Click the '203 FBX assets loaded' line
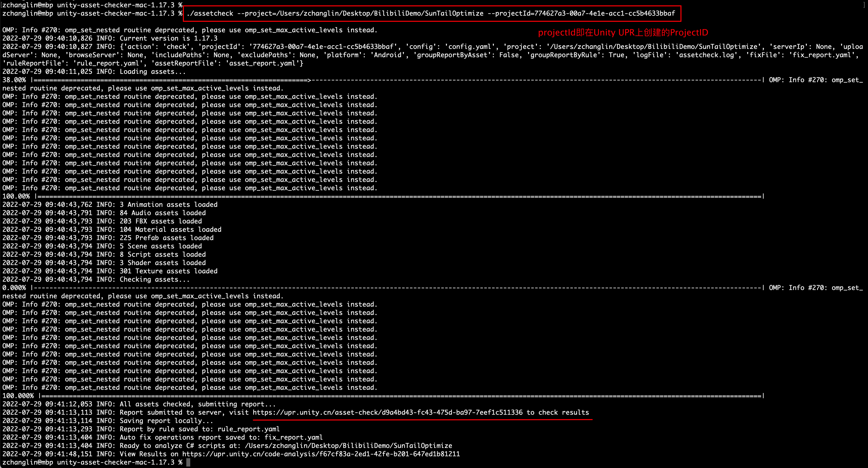Viewport: 868px width, 468px height. coord(161,221)
